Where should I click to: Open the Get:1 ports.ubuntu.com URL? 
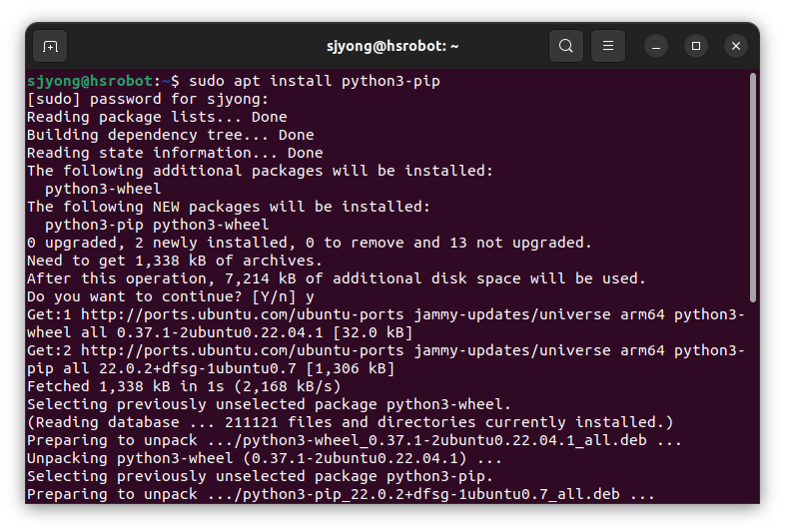243,314
